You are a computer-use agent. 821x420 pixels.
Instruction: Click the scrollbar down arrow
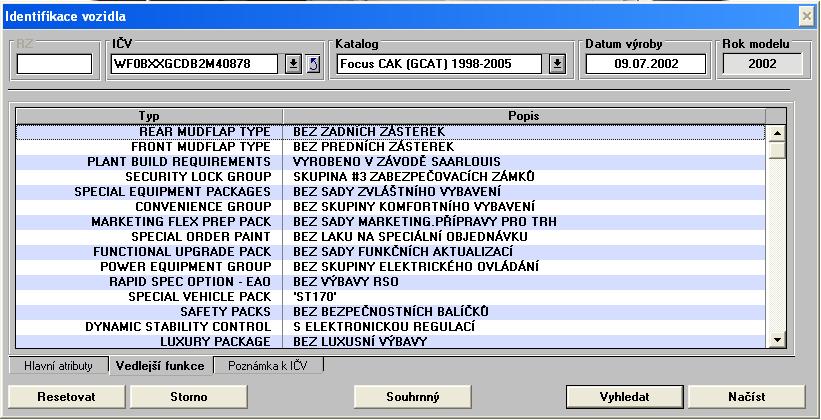pyautogui.click(x=777, y=341)
